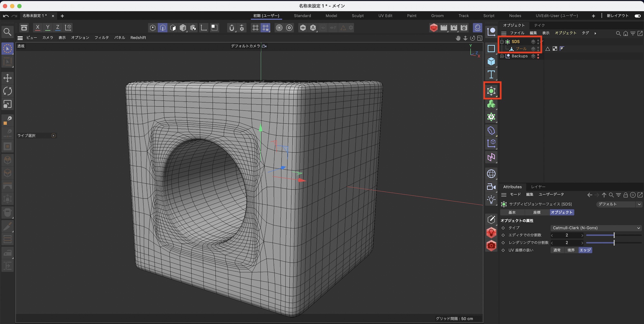Click the レンダリングでの分割数 value field

click(x=567, y=243)
